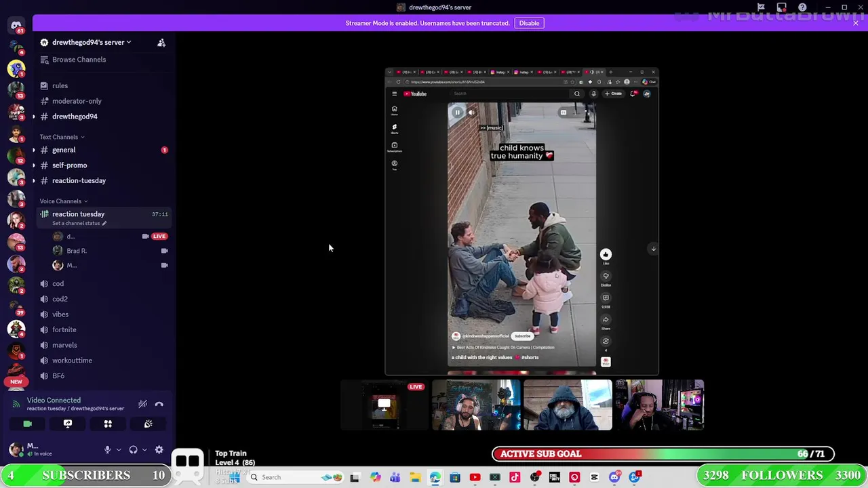Expand arrow beside drewthegod94 channel
Image resolution: width=868 pixels, height=488 pixels.
34,117
